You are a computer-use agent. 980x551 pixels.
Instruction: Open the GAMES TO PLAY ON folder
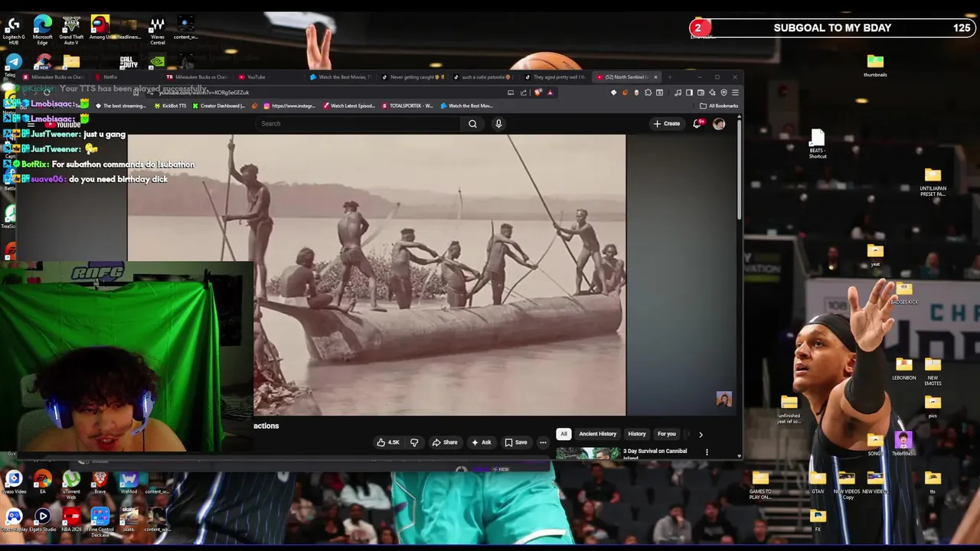click(760, 485)
